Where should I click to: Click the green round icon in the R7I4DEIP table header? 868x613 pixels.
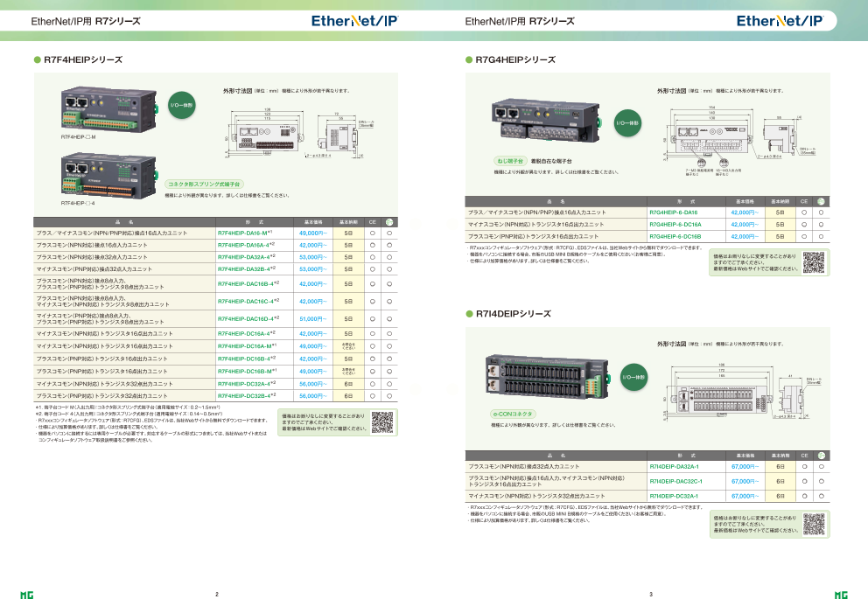pos(822,456)
